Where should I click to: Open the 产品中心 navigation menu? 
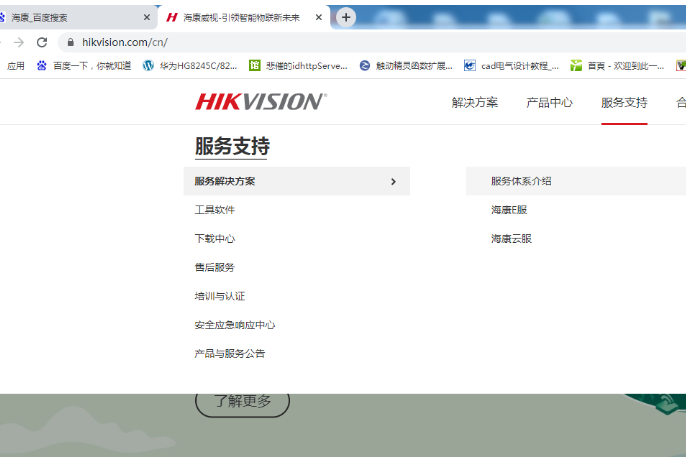point(549,102)
